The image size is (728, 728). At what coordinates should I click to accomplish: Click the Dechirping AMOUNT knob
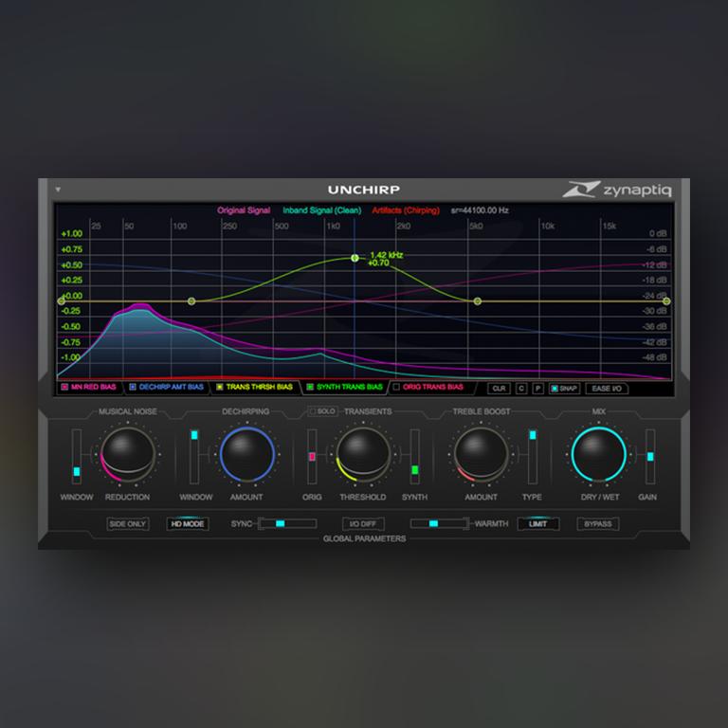click(247, 454)
